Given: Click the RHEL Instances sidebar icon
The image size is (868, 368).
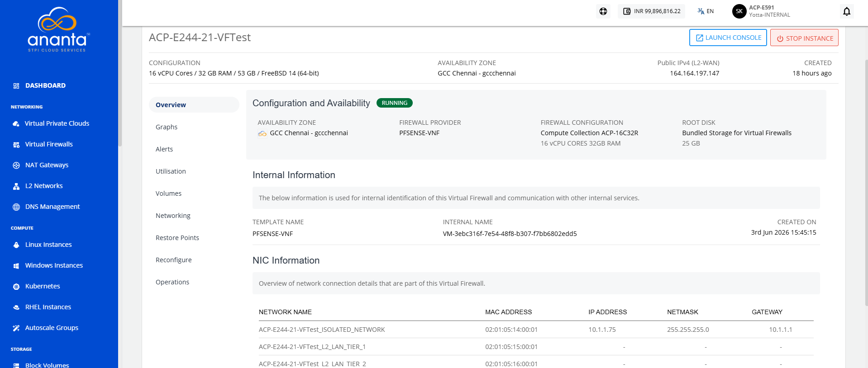Looking at the screenshot, I should [x=16, y=307].
